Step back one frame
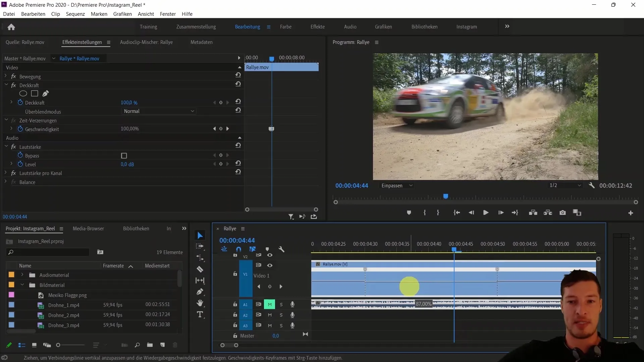The image size is (644, 362). tap(471, 213)
